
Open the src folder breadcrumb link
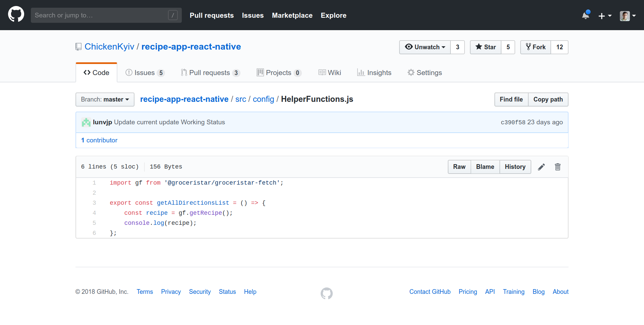click(x=240, y=99)
